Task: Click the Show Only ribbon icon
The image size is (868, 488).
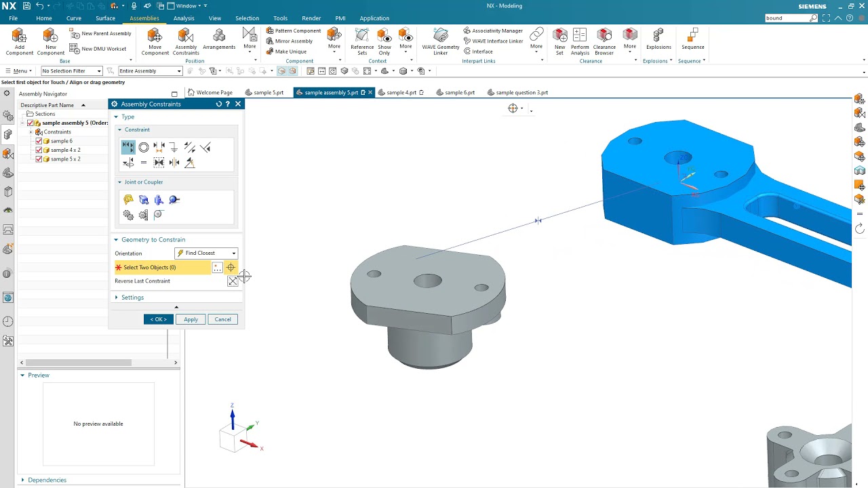Action: [384, 42]
